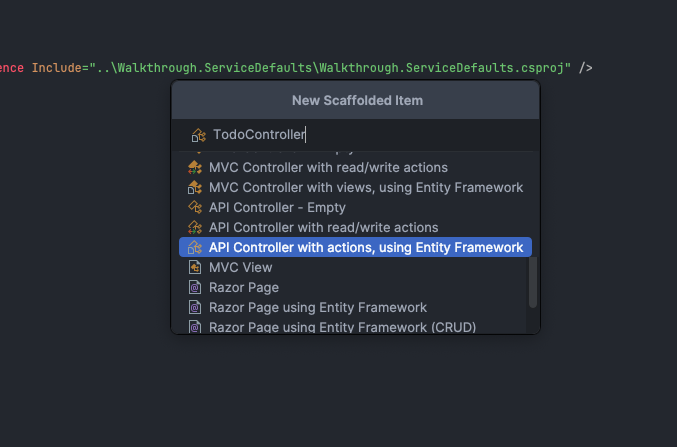
Task: Click the API Controller - Empty icon
Action: [x=196, y=207]
